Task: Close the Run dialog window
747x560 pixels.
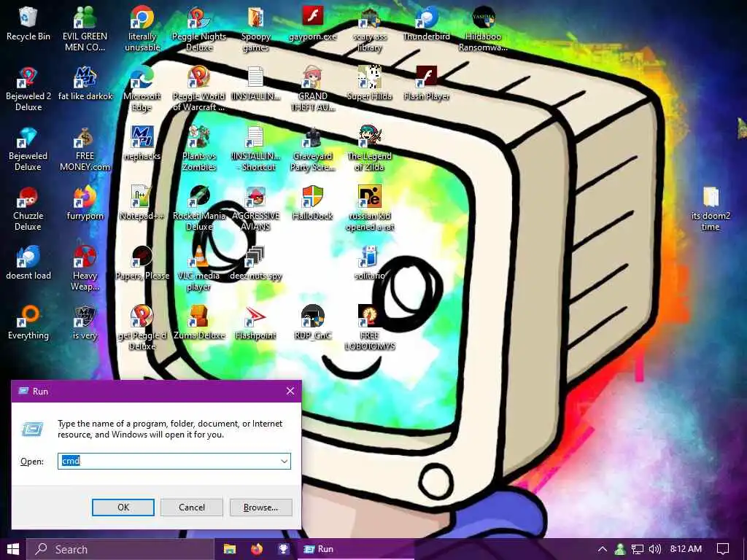Action: coord(290,391)
